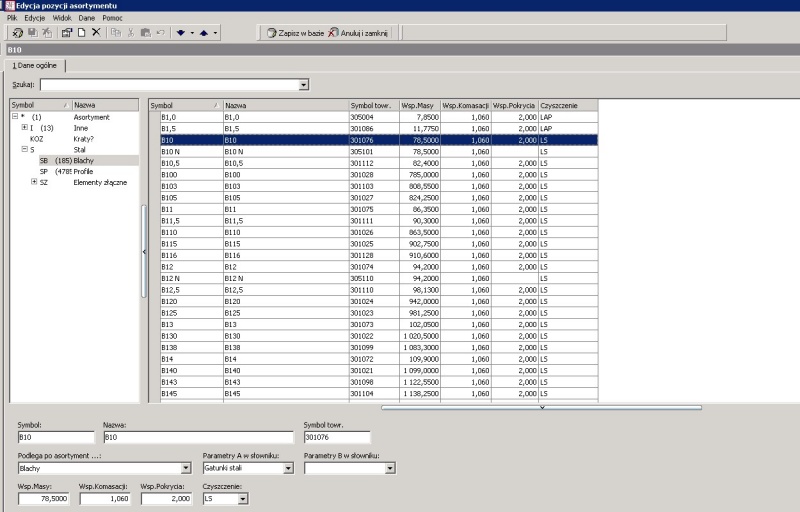Click the blue up arrow icon
The width and height of the screenshot is (800, 512).
pos(204,33)
